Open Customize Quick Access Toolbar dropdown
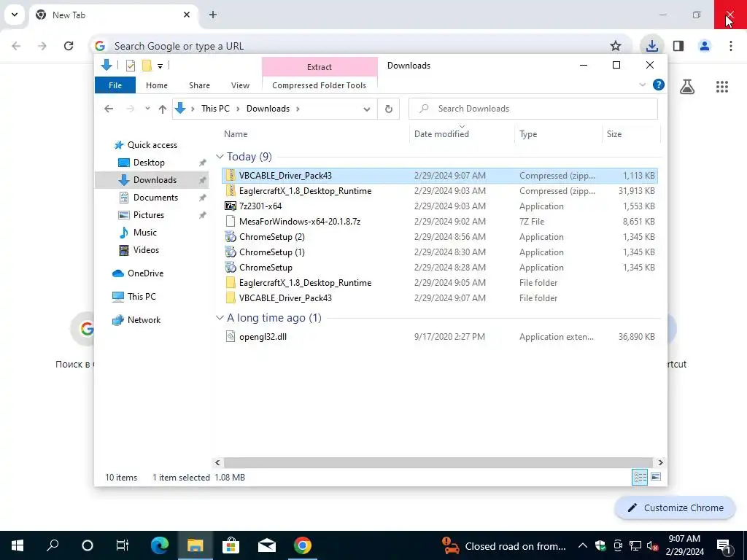 click(x=160, y=66)
